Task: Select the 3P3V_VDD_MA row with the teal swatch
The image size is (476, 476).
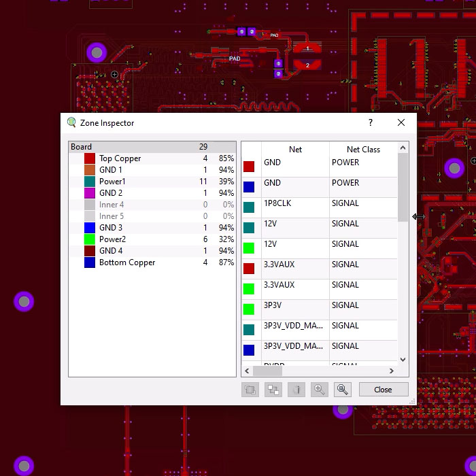Action: (320, 330)
